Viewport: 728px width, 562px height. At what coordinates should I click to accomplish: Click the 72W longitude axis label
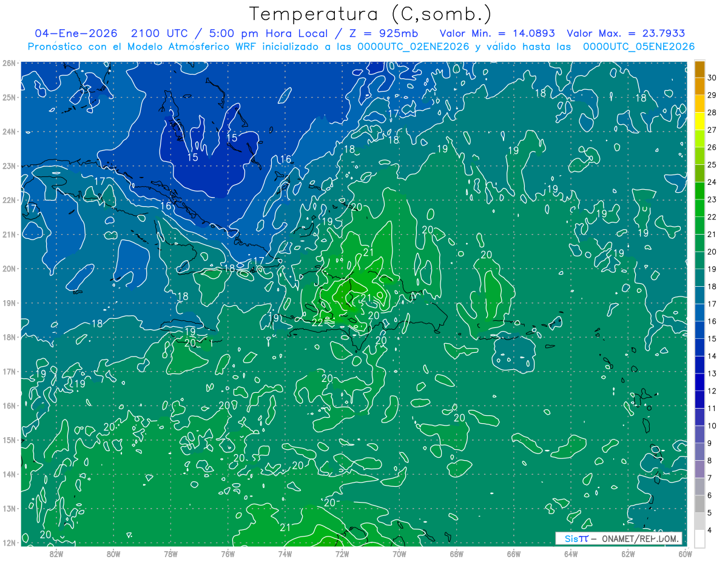(342, 553)
